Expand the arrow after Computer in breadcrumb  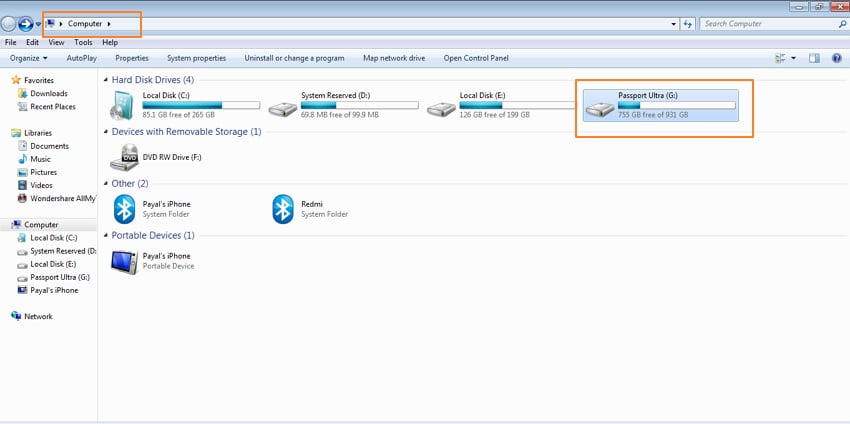(110, 24)
